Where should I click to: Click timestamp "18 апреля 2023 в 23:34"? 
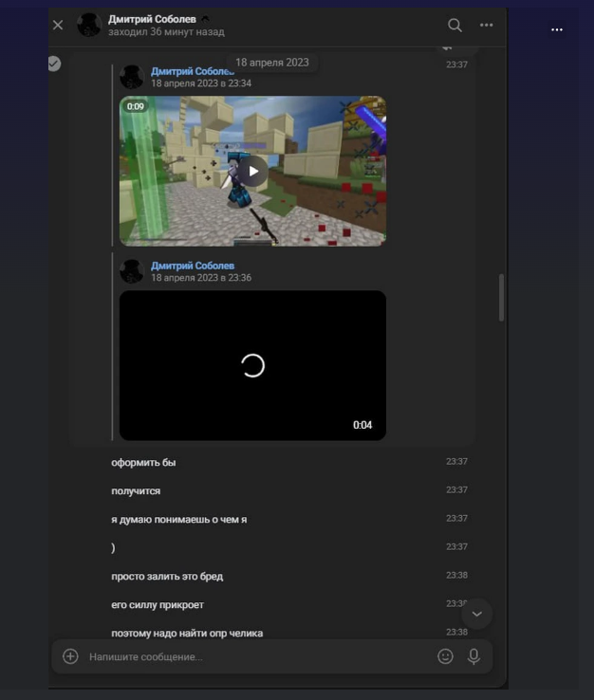[x=201, y=83]
